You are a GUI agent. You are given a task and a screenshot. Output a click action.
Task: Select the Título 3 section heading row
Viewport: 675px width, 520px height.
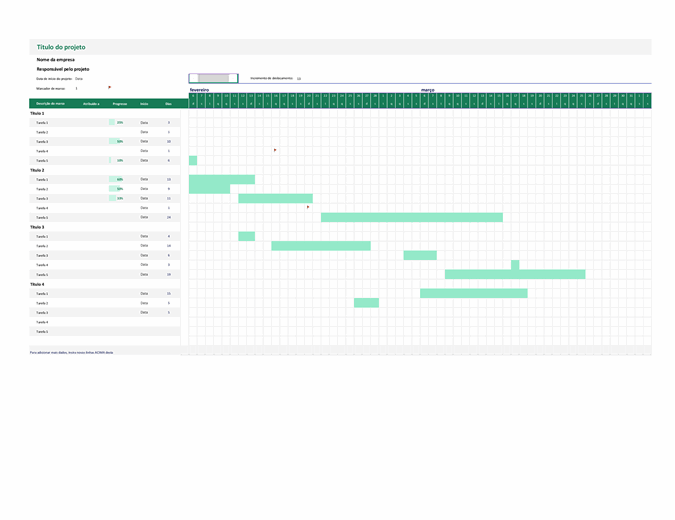click(39, 227)
